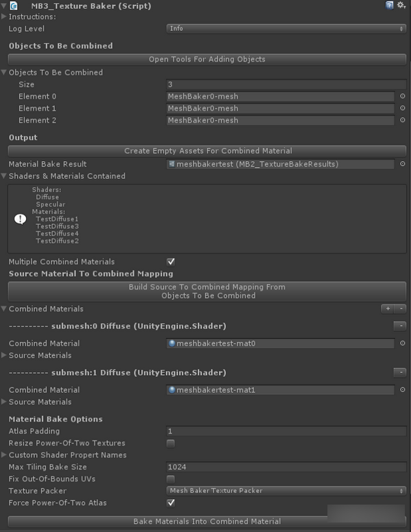Image resolution: width=411 pixels, height=532 pixels.
Task: Enable Resize Power-Of-Two Textures checkbox
Action: coord(171,443)
